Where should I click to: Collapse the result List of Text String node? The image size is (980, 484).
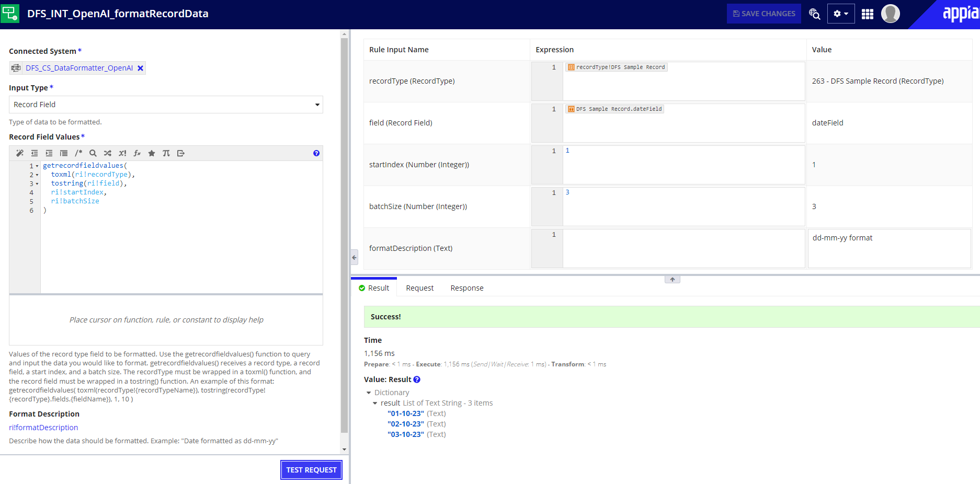click(x=375, y=403)
